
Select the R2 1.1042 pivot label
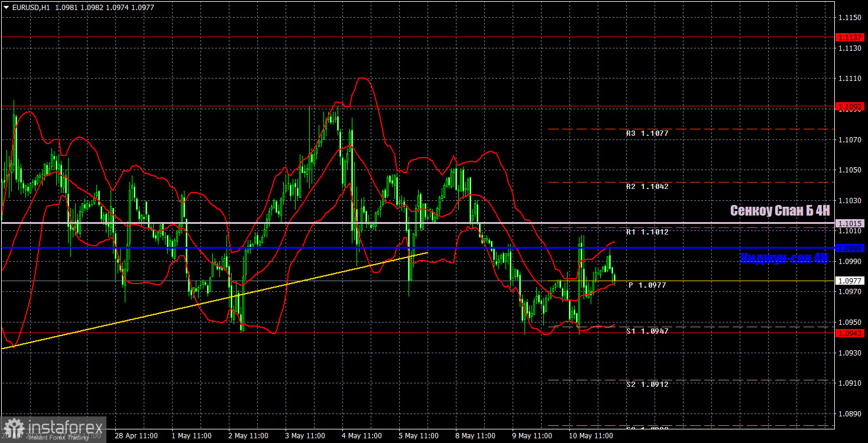tap(647, 187)
